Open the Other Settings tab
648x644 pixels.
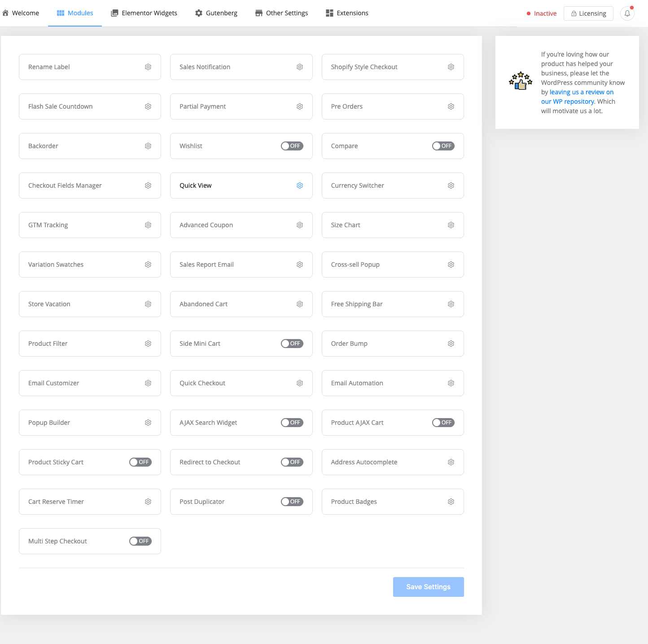[281, 13]
